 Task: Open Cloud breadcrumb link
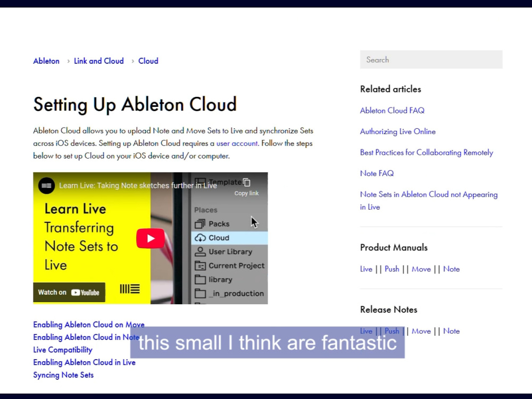click(x=148, y=61)
